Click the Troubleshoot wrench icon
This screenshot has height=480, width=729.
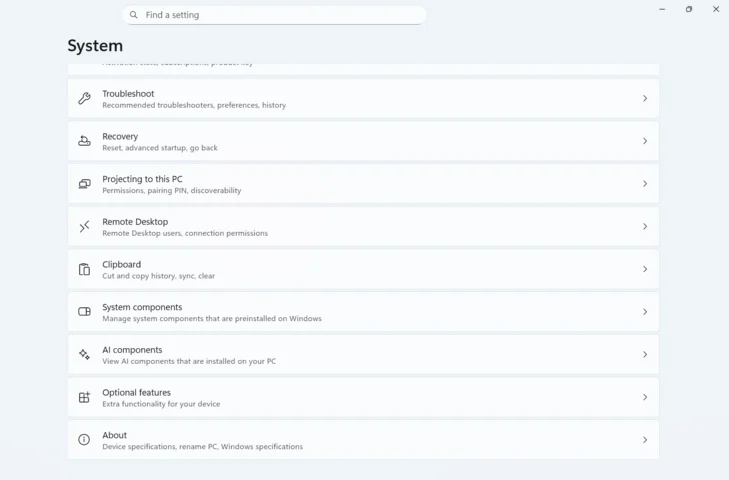tap(84, 99)
